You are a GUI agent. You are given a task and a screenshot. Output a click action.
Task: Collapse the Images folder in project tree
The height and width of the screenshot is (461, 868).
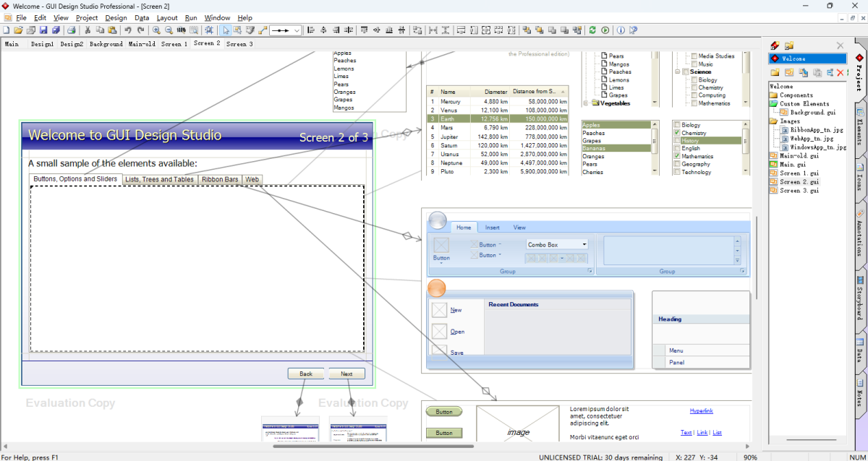pos(773,121)
